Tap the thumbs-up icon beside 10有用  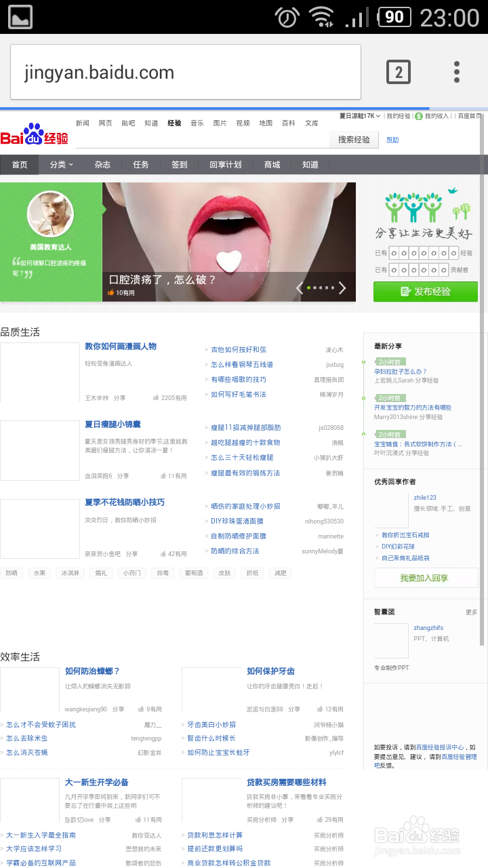110,293
